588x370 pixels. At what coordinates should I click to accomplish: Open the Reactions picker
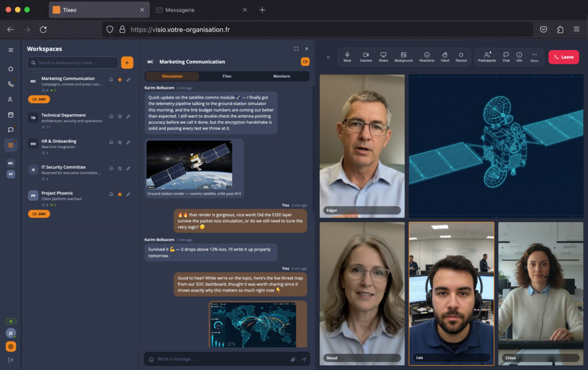tap(427, 57)
